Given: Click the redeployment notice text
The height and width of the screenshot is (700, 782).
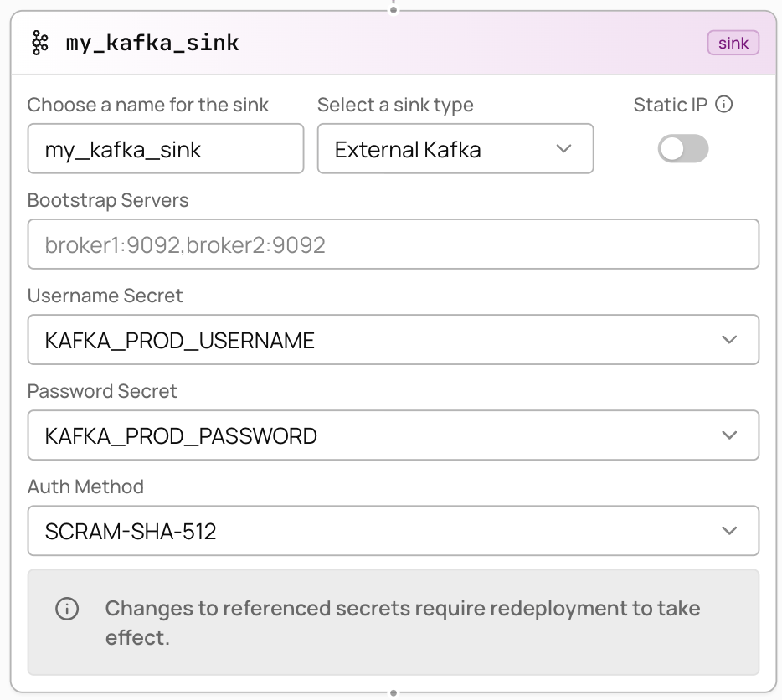Looking at the screenshot, I should point(403,623).
